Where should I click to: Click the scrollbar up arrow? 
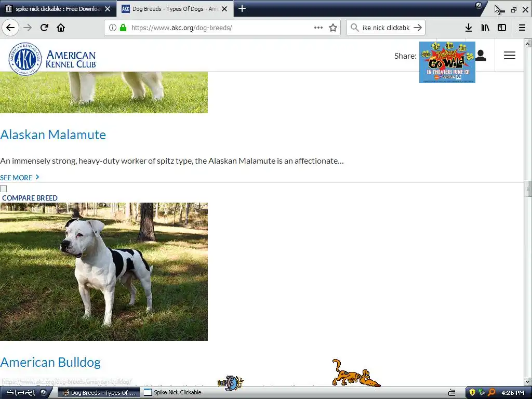pyautogui.click(x=528, y=43)
